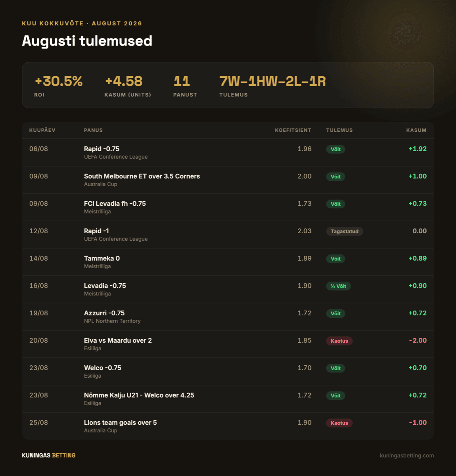Click the Welco -0.75 bet name
The height and width of the screenshot is (476, 456).
pos(103,368)
